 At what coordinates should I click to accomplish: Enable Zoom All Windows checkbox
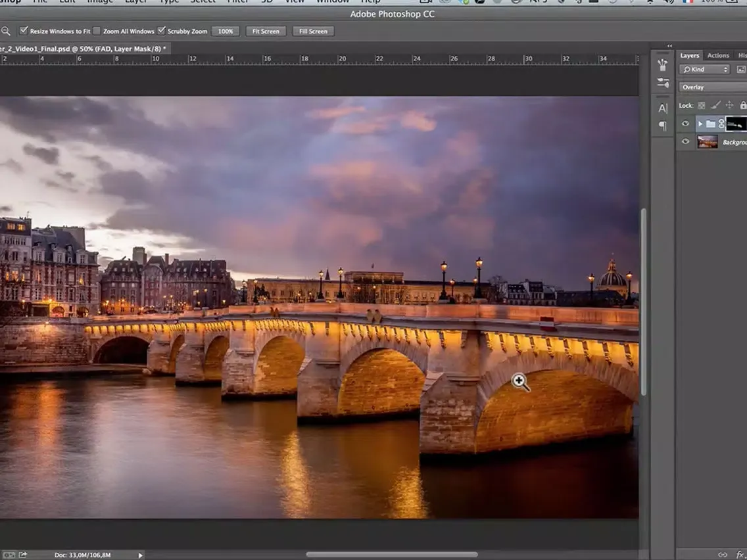tap(97, 31)
